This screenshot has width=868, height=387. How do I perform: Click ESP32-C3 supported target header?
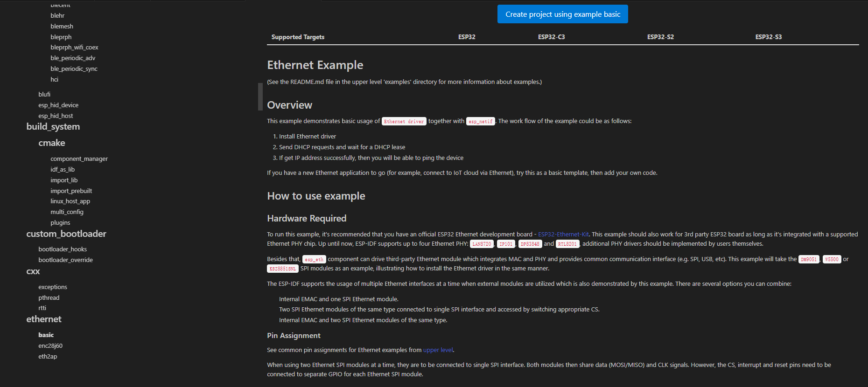pyautogui.click(x=551, y=37)
